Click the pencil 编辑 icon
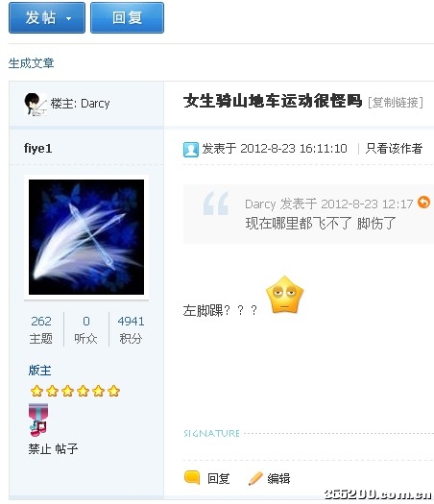 pyautogui.click(x=255, y=479)
